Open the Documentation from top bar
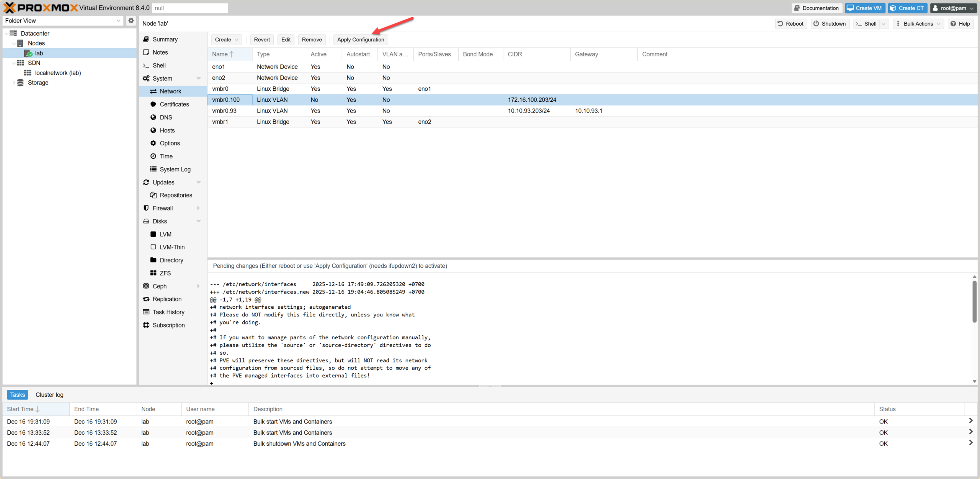This screenshot has width=980, height=479. [817, 8]
